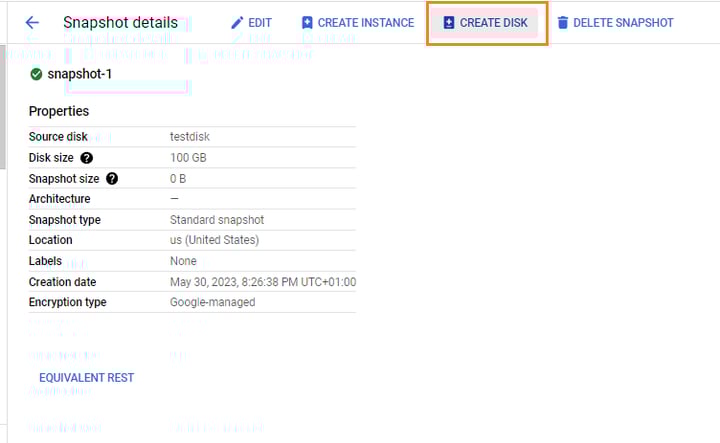The image size is (720, 443).
Task: Click the trash can icon
Action: [x=563, y=22]
